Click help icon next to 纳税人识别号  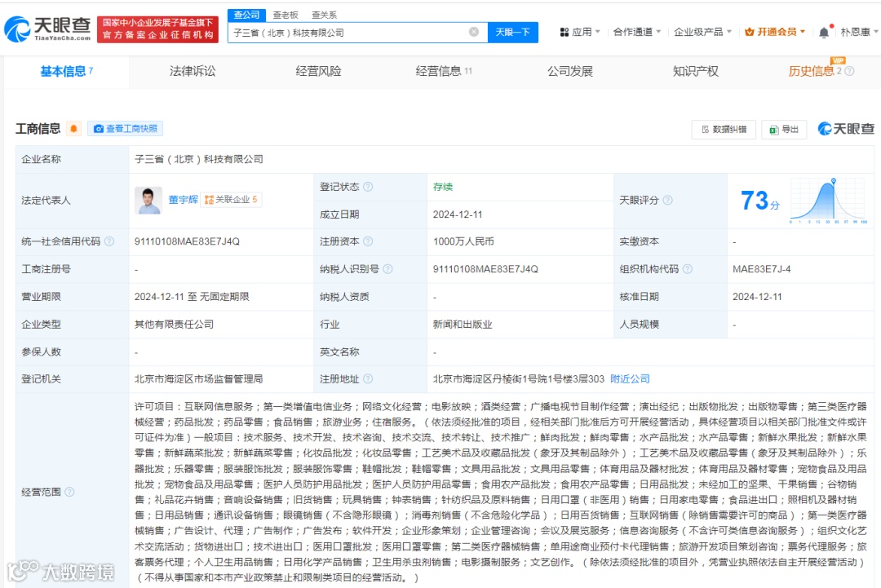tap(387, 269)
